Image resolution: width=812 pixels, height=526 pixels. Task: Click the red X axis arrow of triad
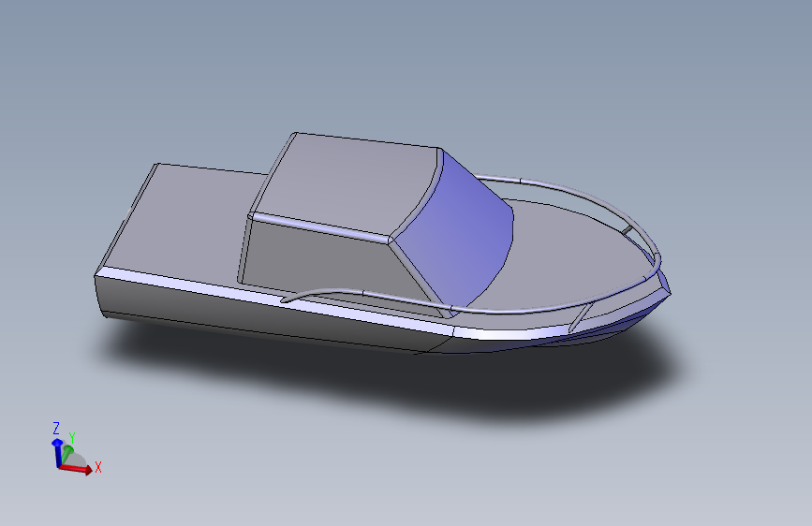pos(76,469)
